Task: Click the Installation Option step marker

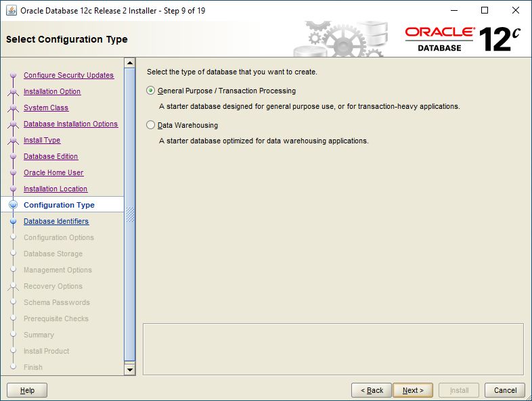Action: [x=14, y=91]
